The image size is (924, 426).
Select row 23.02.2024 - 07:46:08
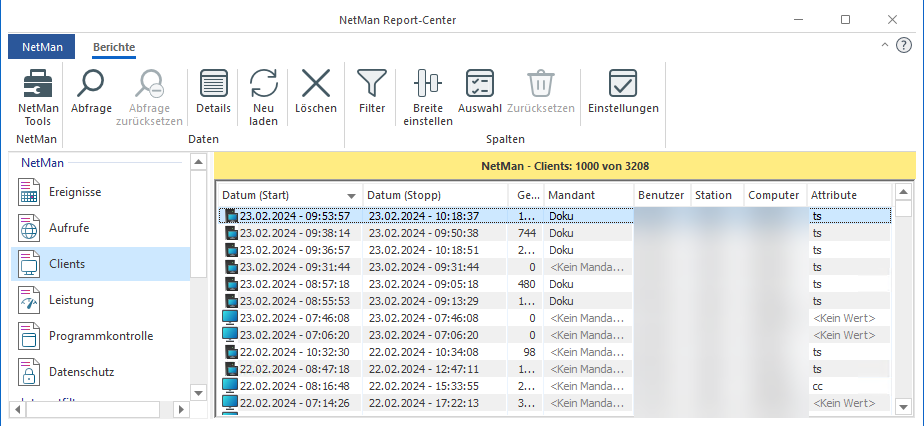(555, 318)
